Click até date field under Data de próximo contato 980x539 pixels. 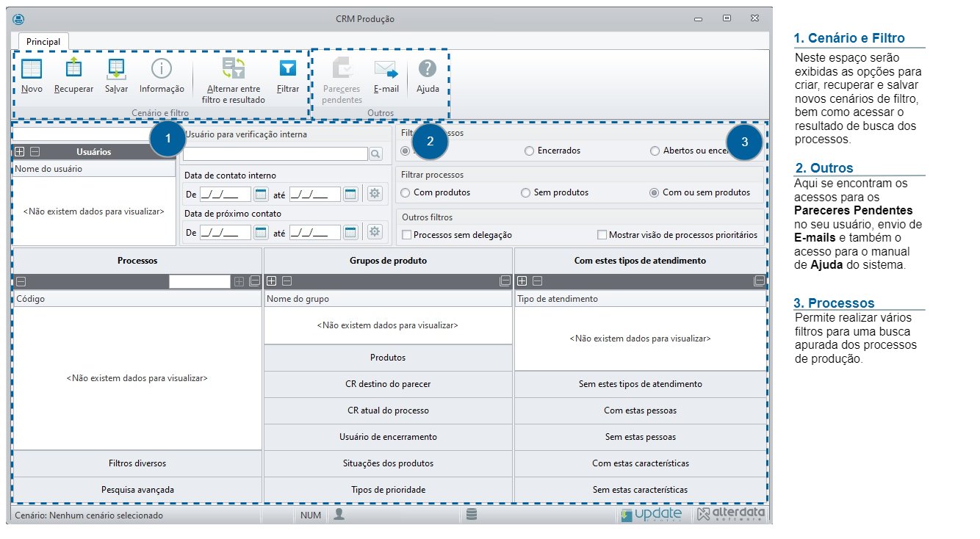tap(315, 232)
